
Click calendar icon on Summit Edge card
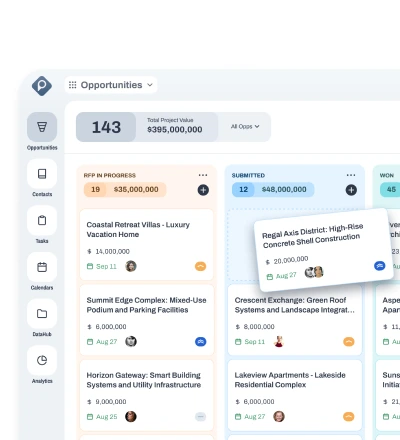click(90, 342)
